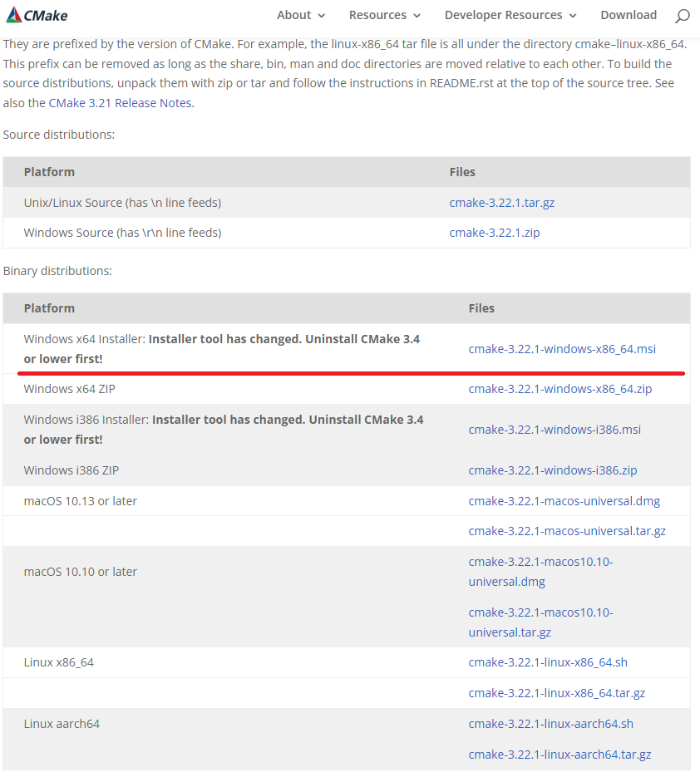Click the 'Linux x86_64' platform cell
The height and width of the screenshot is (777, 700).
pyautogui.click(x=58, y=662)
